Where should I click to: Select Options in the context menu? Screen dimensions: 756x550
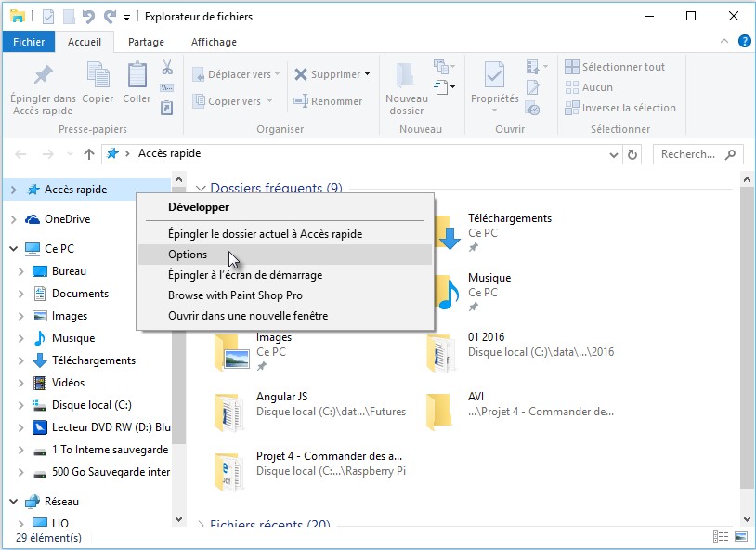point(188,255)
